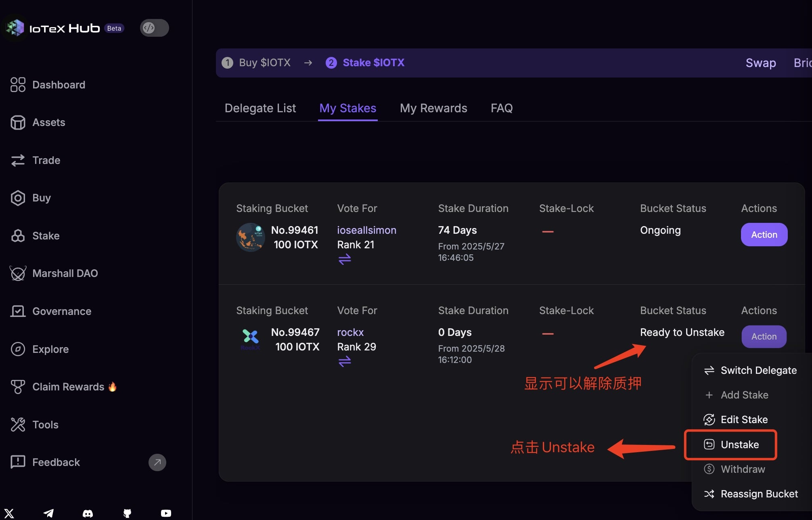Toggle the developer mode switch
The width and height of the screenshot is (812, 520).
(154, 28)
